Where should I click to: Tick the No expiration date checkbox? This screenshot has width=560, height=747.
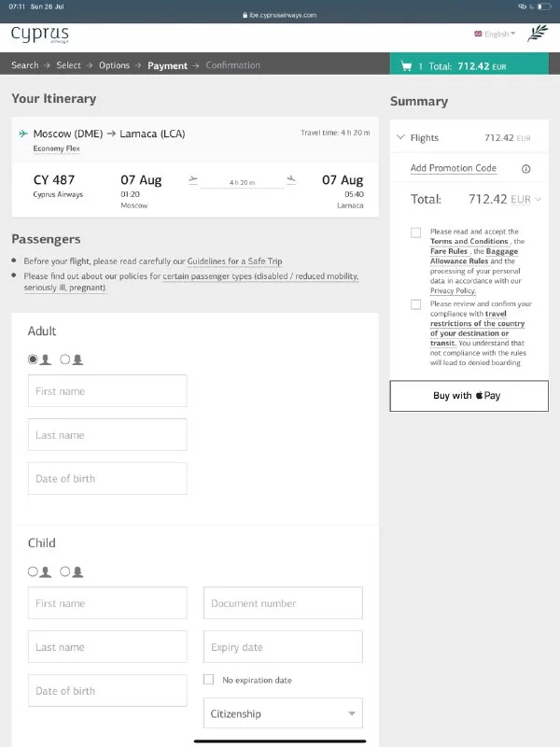209,680
